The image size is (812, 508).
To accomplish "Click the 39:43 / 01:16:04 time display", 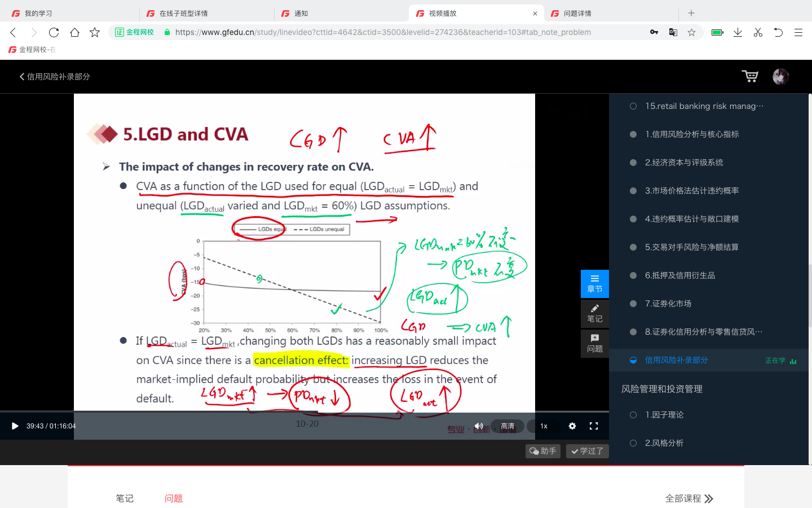I will click(51, 426).
